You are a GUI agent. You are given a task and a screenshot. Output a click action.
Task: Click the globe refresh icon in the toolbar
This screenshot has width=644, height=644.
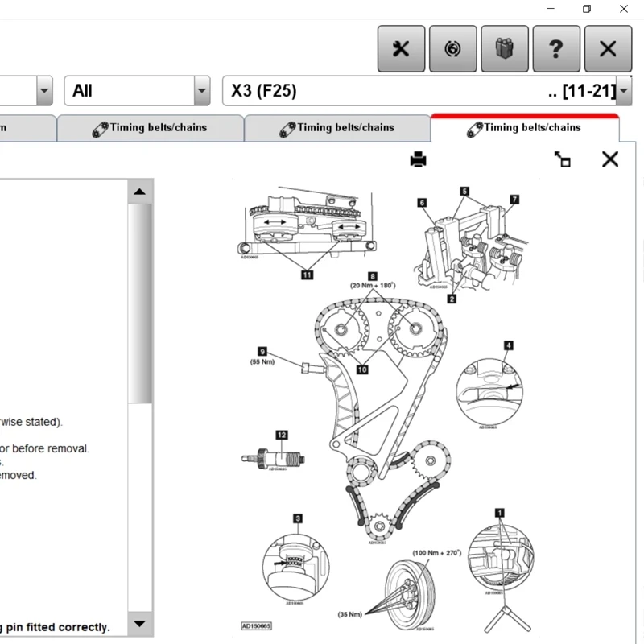coord(452,48)
